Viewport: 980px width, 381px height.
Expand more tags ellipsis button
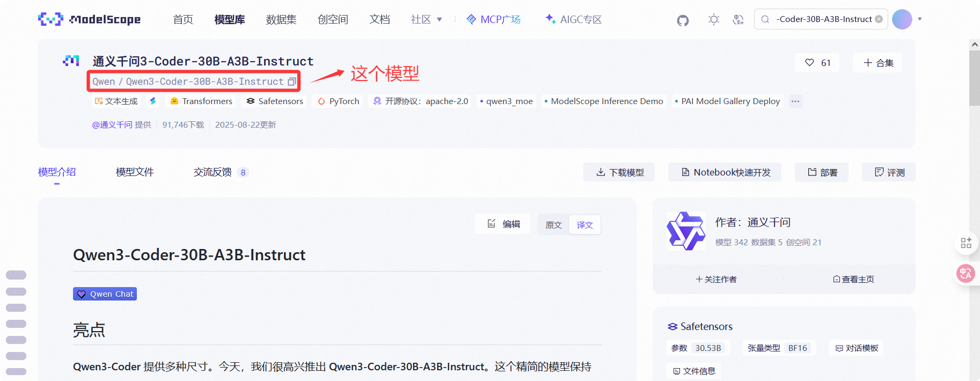(x=795, y=101)
